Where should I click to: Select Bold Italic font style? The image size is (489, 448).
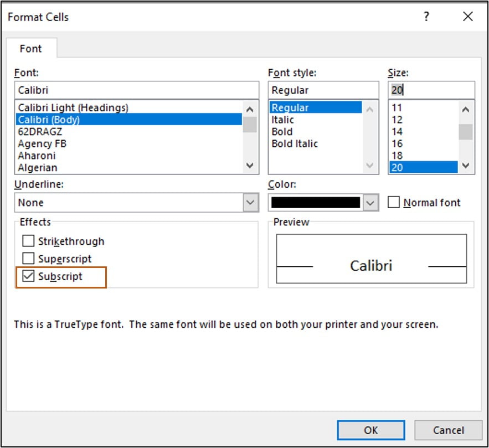click(x=294, y=143)
